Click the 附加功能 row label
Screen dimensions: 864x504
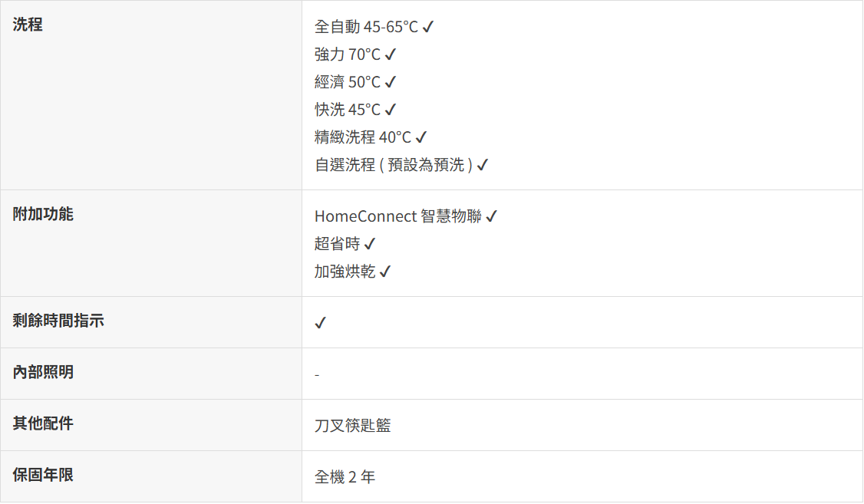[43, 214]
